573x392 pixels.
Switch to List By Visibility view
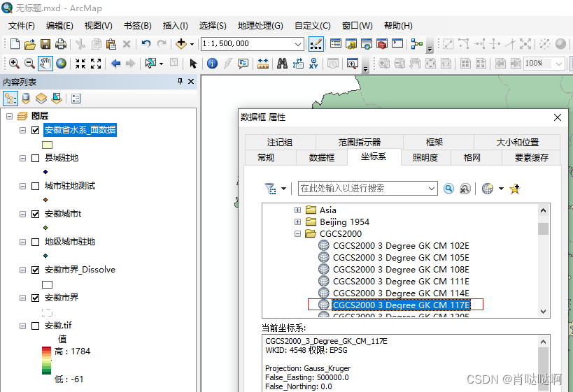[x=41, y=99]
